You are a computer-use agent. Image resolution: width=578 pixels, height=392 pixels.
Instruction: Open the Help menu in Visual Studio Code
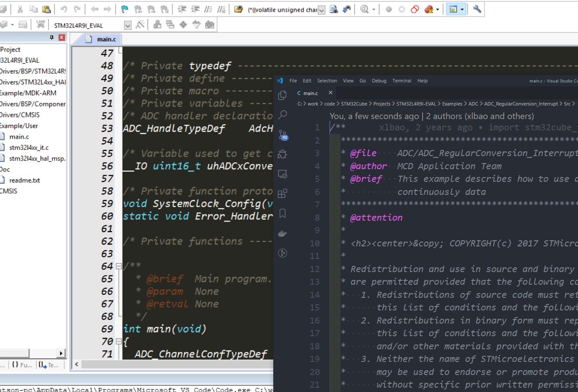tap(422, 81)
